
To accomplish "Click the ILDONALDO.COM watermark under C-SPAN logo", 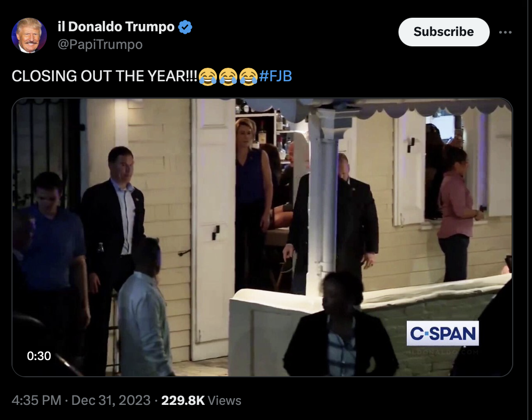I will [443, 352].
